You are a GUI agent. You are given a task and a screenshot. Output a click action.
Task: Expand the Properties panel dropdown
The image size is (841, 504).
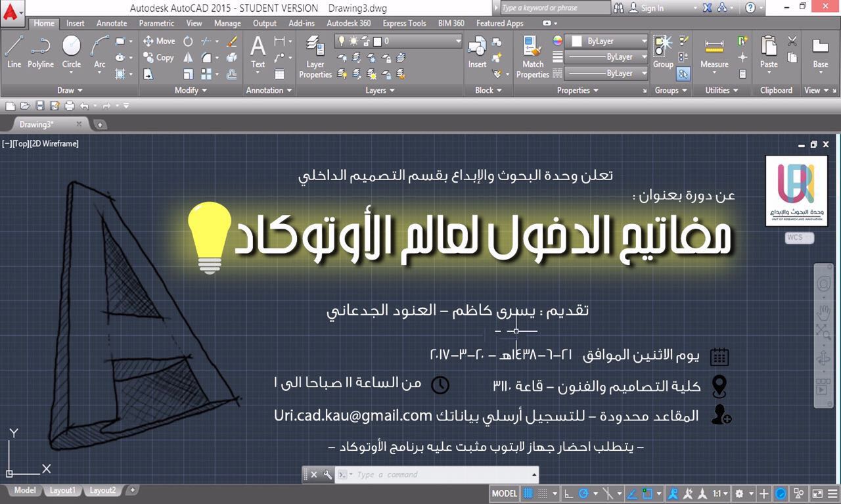point(578,90)
